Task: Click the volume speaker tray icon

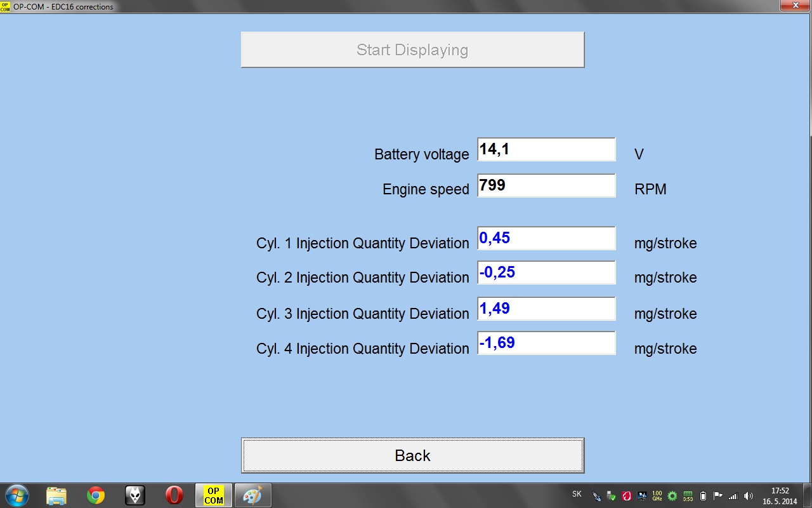Action: (749, 496)
